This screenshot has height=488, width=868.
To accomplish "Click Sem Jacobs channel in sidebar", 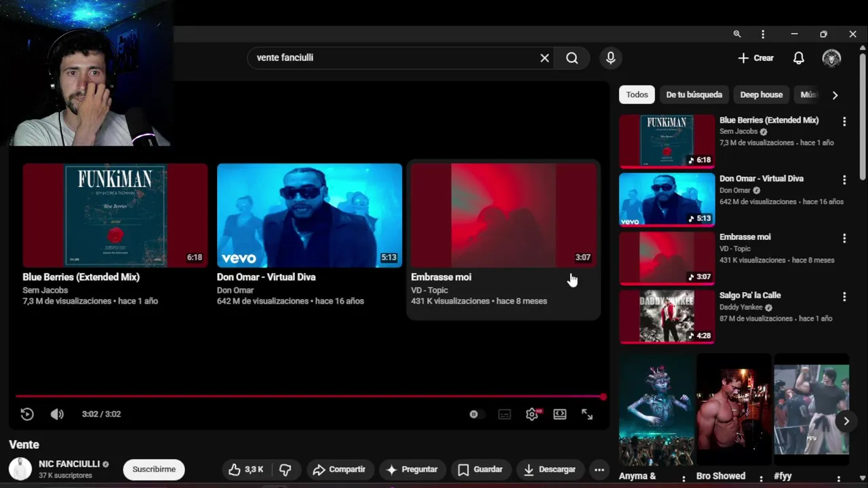I will coord(738,131).
